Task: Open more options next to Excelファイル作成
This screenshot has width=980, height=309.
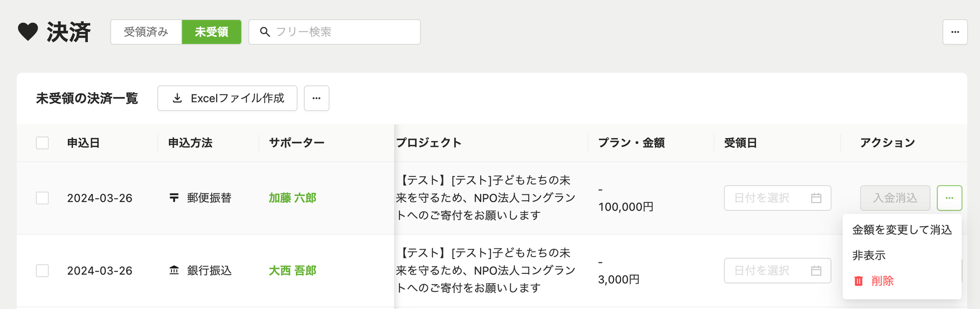Action: click(x=317, y=98)
